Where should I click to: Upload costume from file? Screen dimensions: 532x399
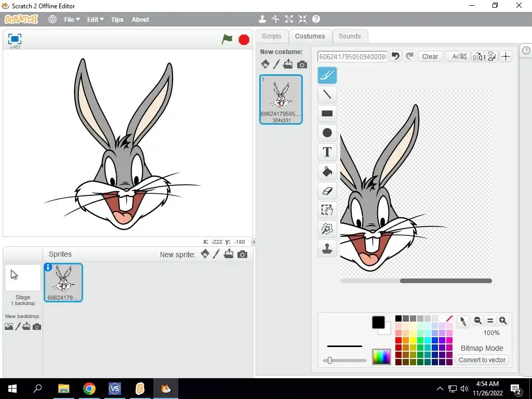point(288,64)
